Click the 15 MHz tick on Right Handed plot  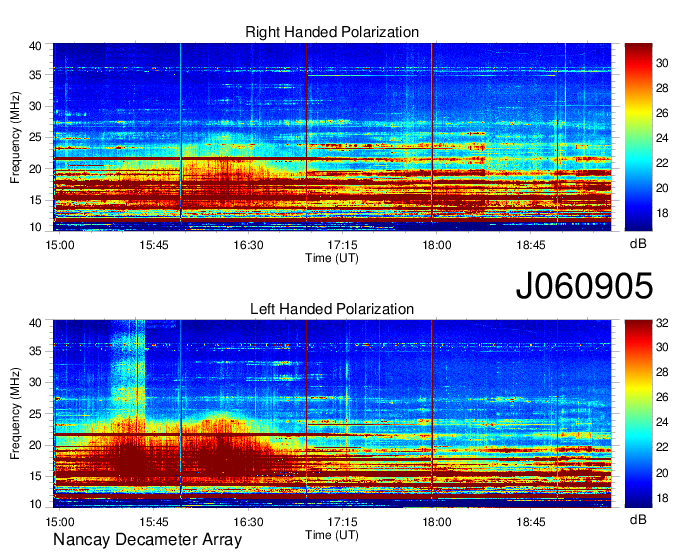point(36,200)
